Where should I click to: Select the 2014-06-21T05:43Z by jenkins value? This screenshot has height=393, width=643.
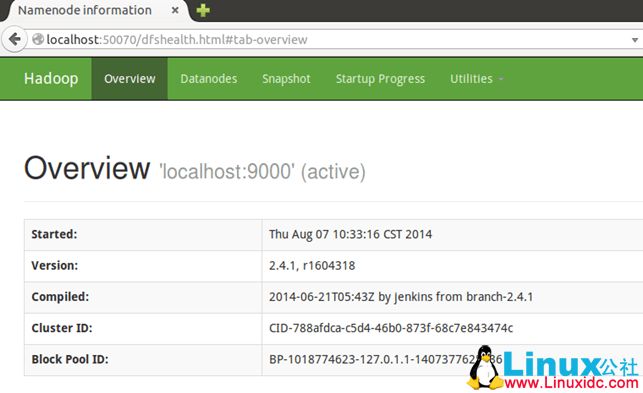tap(401, 297)
